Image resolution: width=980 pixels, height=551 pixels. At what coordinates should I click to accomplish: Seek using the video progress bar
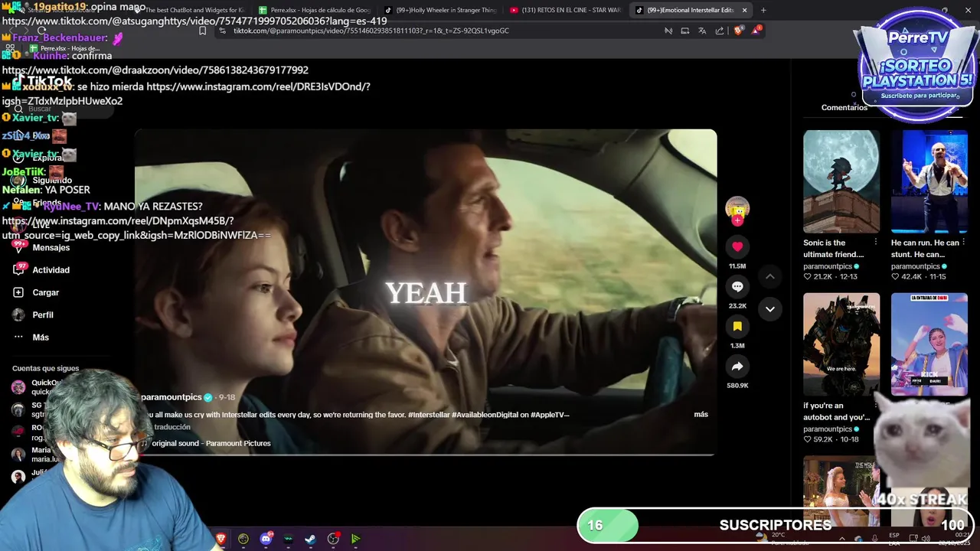click(x=425, y=455)
